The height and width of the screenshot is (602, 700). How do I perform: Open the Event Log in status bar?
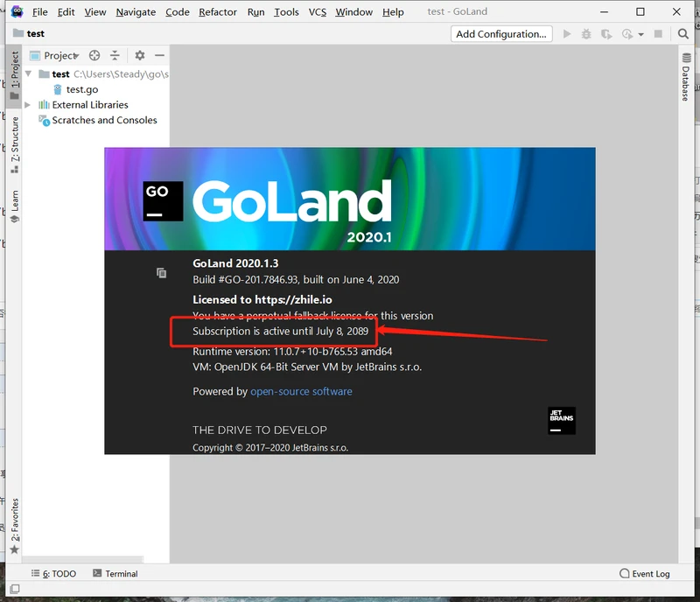coord(644,574)
